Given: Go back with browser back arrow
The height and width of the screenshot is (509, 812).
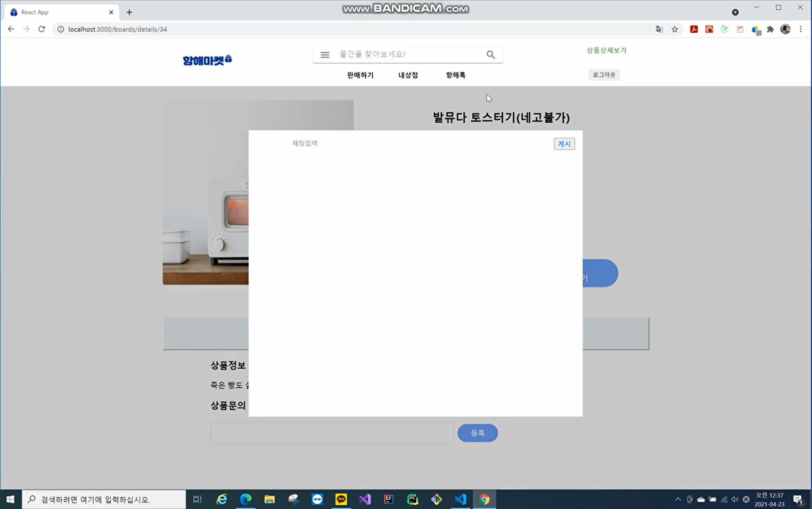Looking at the screenshot, I should tap(11, 29).
